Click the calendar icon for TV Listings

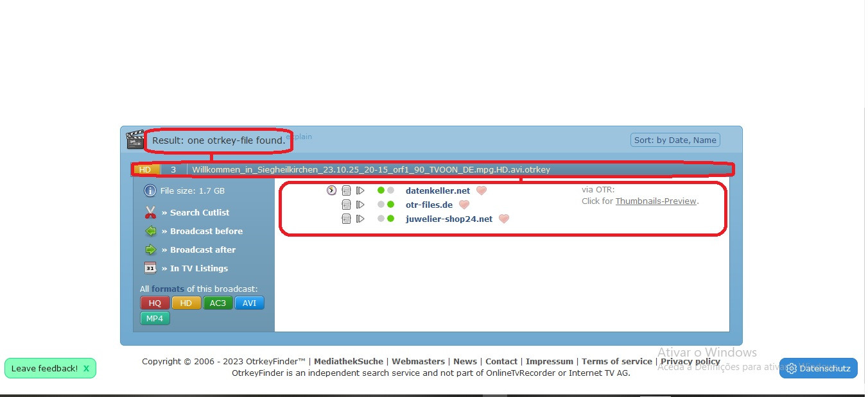[x=150, y=268]
